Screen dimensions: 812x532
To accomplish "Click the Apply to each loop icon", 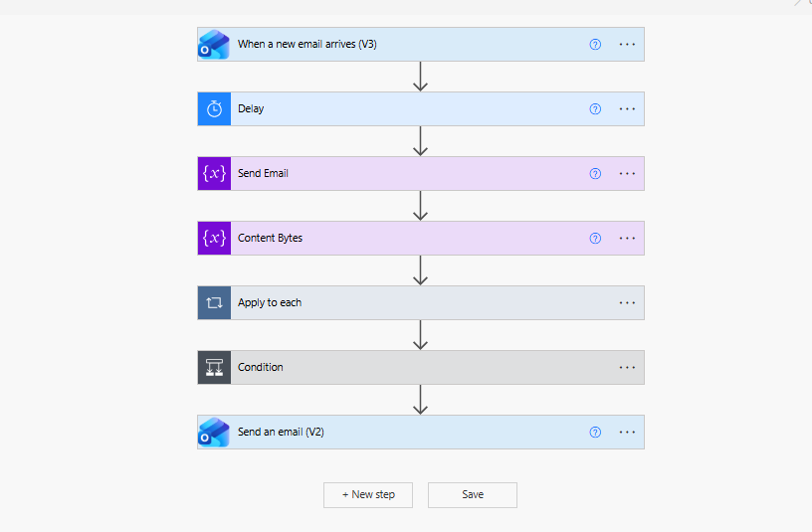I will click(x=214, y=303).
